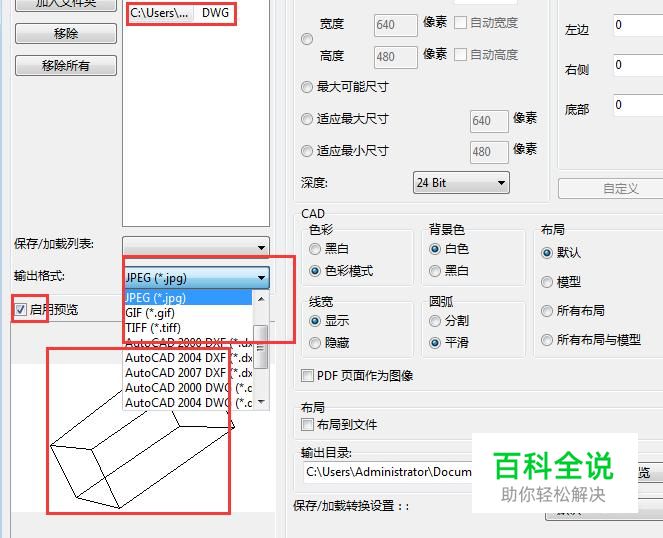Screen dimensions: 663x538
Task: Select 圆弧 分割 radio button
Action: coord(435,321)
